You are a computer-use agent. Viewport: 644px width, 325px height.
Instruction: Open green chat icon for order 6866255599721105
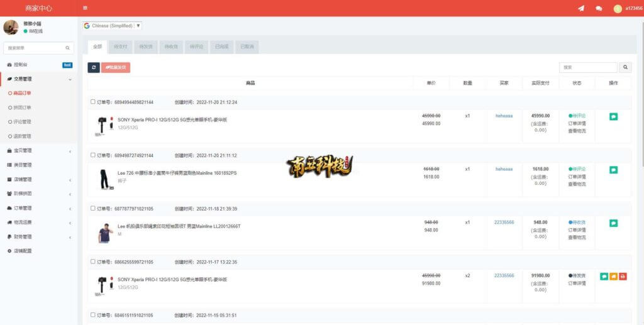pyautogui.click(x=604, y=277)
